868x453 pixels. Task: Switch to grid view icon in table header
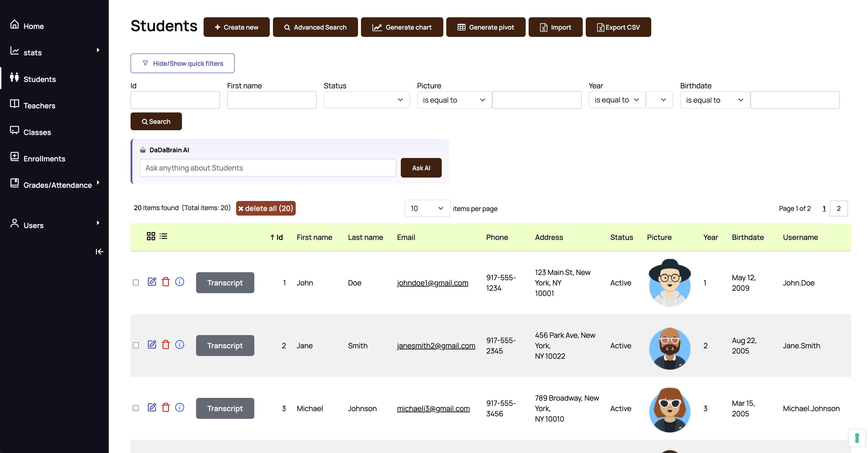[151, 236]
